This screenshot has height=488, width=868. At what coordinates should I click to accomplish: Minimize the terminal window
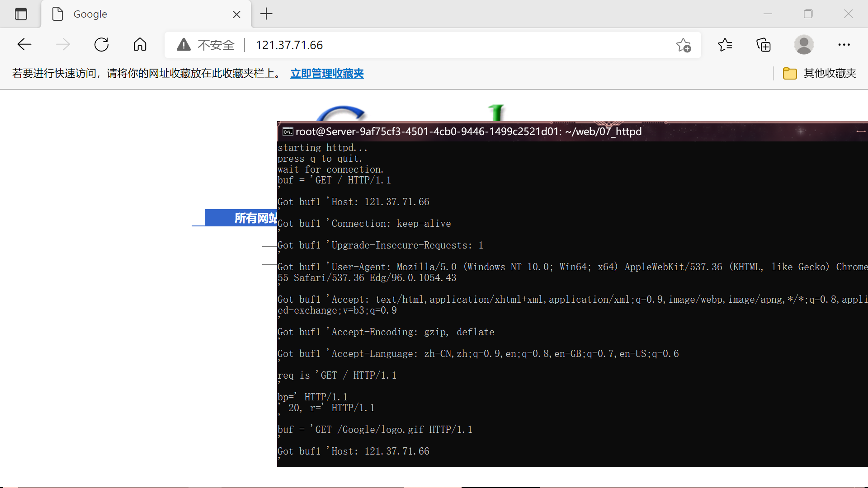(861, 131)
